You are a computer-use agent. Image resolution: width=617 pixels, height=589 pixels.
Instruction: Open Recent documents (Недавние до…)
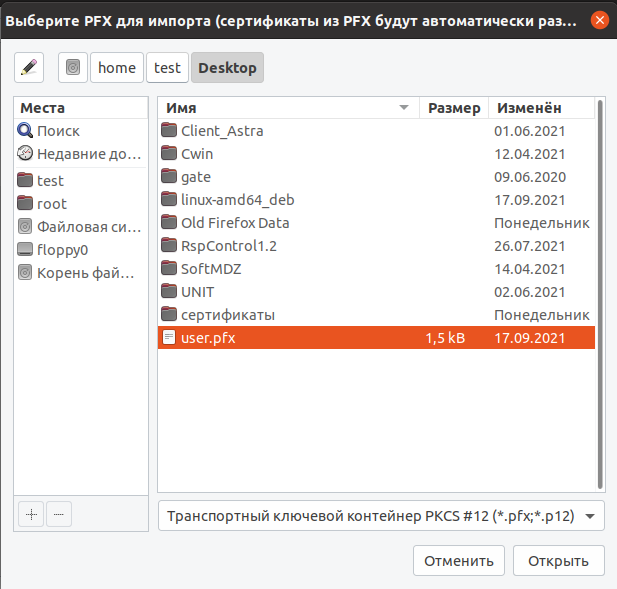tap(81, 154)
